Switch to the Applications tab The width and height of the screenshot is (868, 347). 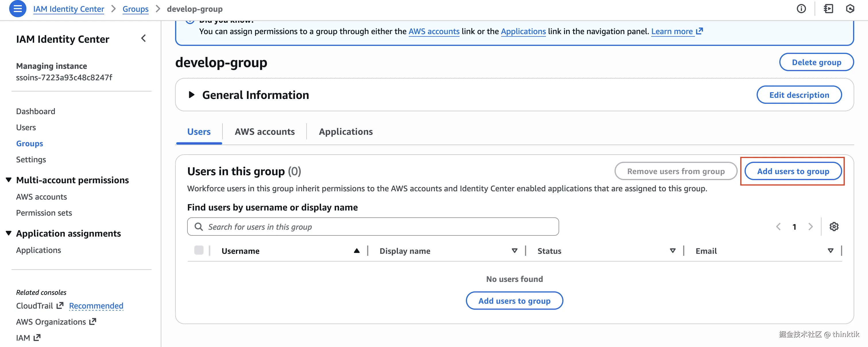point(346,132)
